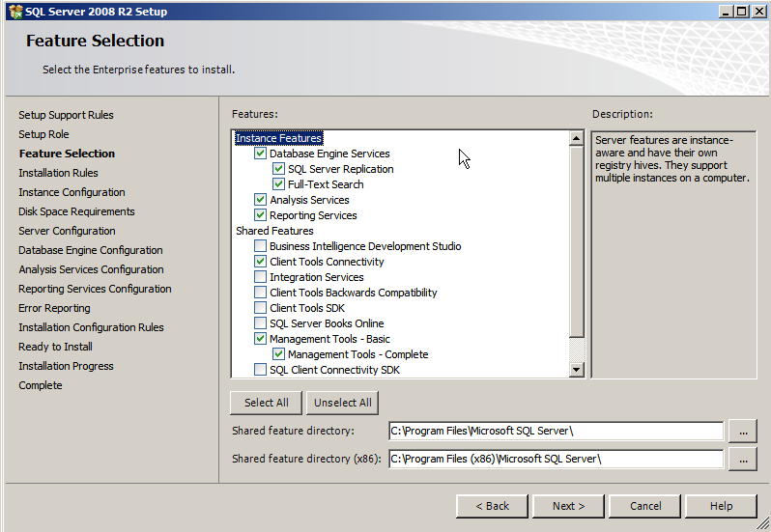Viewport: 771px width, 532px height.
Task: Check Client Tools Backwards Compatibility checkbox
Action: pyautogui.click(x=260, y=293)
